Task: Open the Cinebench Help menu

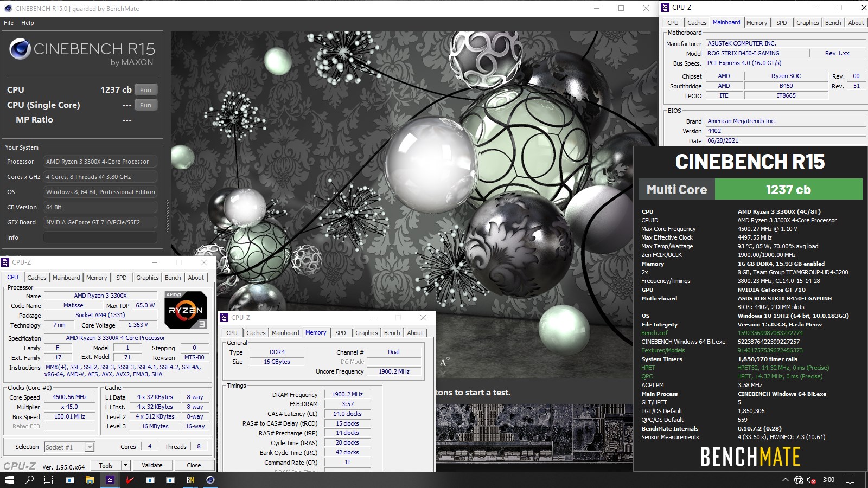Action: coord(28,23)
